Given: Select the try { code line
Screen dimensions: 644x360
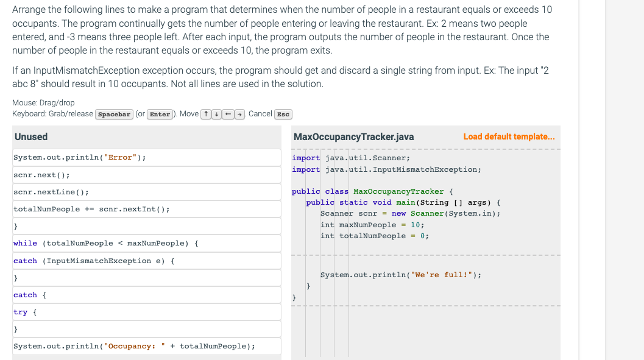Looking at the screenshot, I should point(147,312).
